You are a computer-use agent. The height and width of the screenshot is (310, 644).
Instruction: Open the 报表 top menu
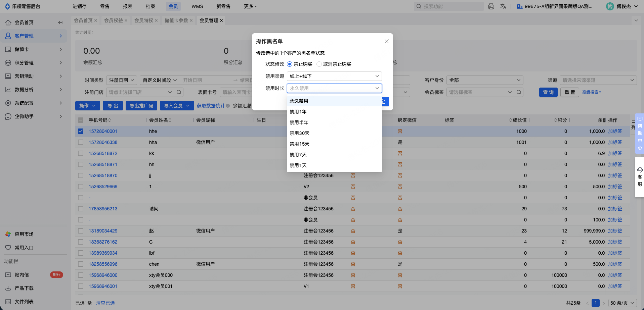pos(128,6)
